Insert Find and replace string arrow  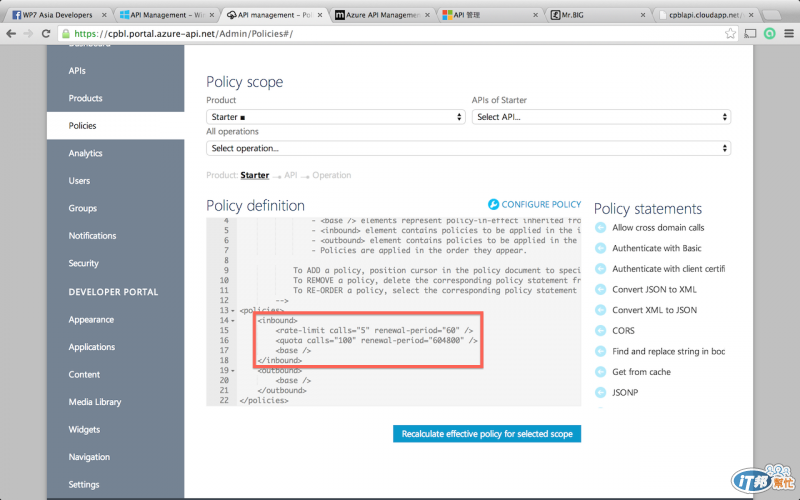pyautogui.click(x=601, y=351)
